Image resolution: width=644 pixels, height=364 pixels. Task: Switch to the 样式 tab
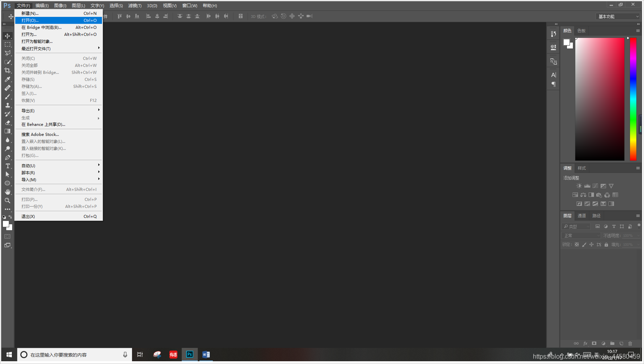coord(582,168)
